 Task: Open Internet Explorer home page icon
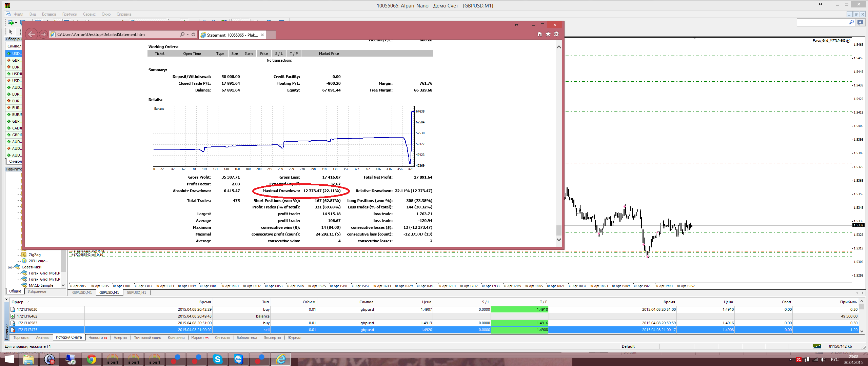[x=539, y=34]
